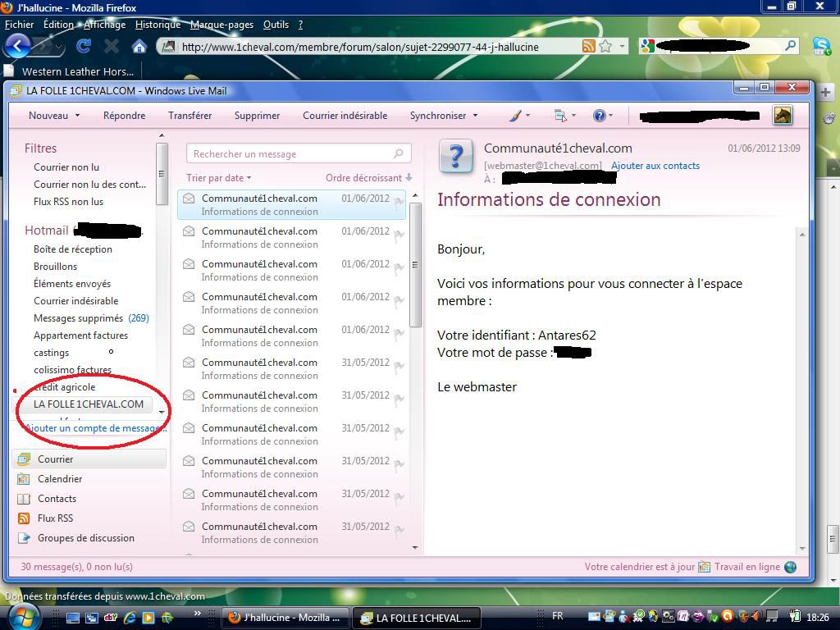Open the Synchroniser dropdown menu
This screenshot has width=840, height=630.
(x=443, y=116)
